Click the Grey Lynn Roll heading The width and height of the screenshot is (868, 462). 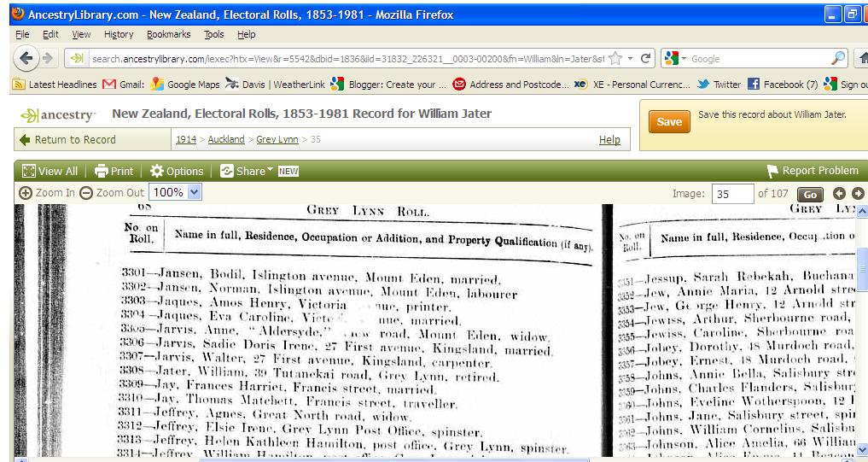coord(368,211)
